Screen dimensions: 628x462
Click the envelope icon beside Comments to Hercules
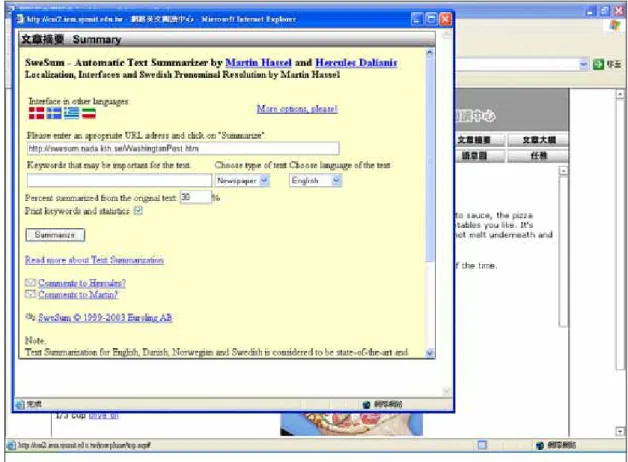click(30, 283)
